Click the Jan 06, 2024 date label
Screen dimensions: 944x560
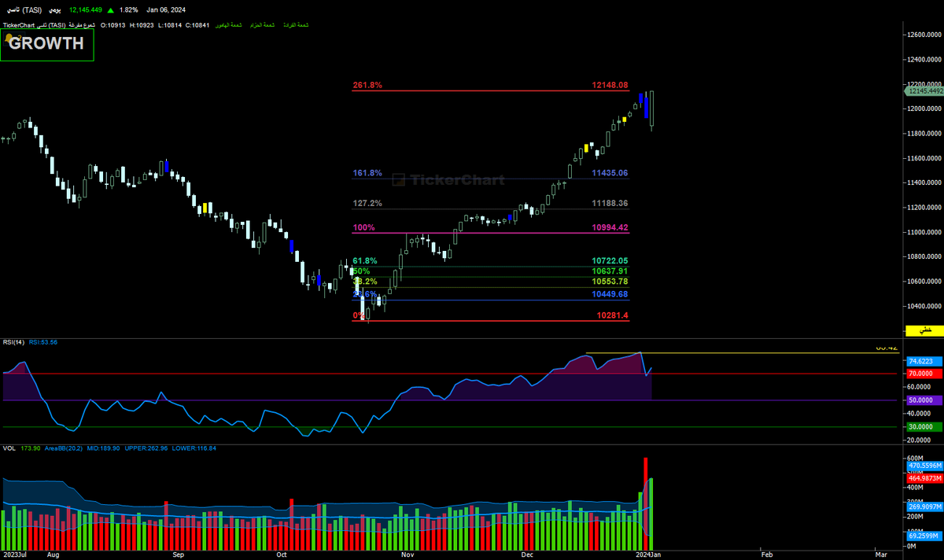(165, 10)
